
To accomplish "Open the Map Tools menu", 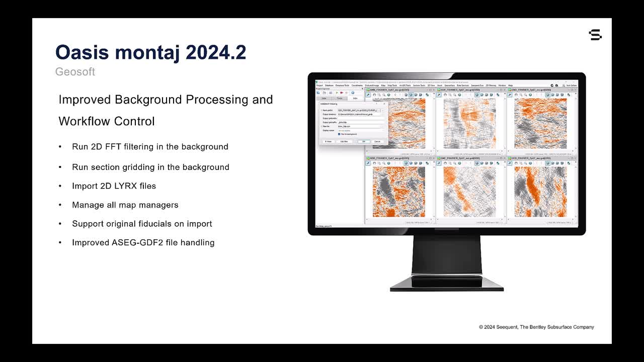I will tap(392, 85).
